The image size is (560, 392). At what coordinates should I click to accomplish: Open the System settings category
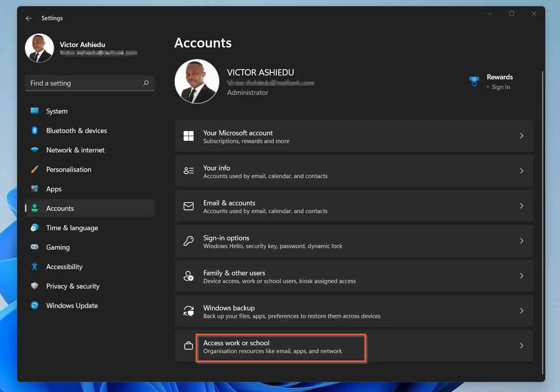coord(90,111)
